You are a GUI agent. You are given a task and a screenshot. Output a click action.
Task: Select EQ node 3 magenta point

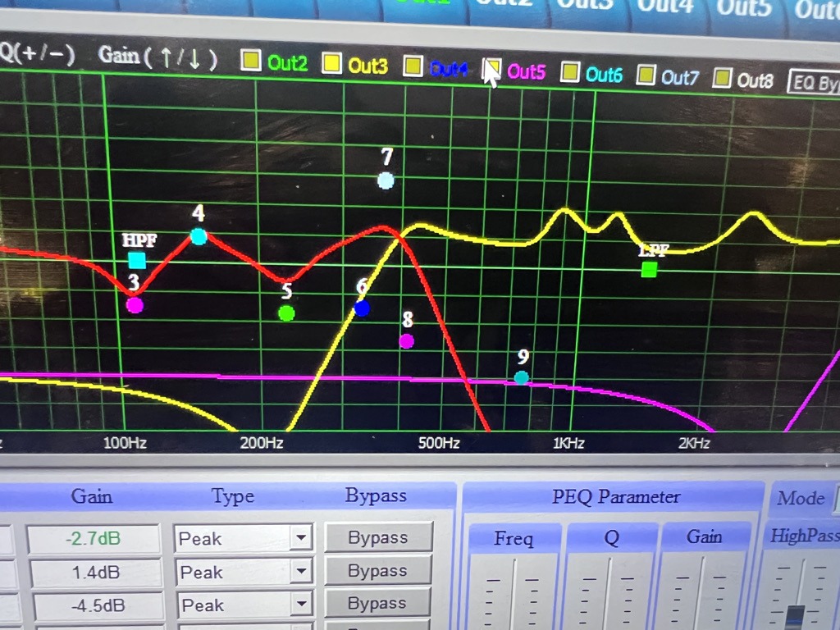pyautogui.click(x=135, y=305)
